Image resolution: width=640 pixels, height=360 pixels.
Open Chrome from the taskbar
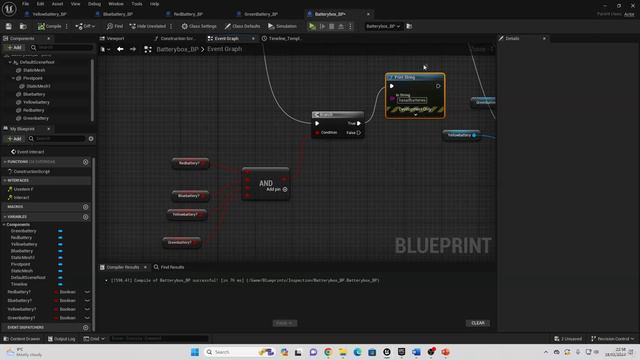328,352
